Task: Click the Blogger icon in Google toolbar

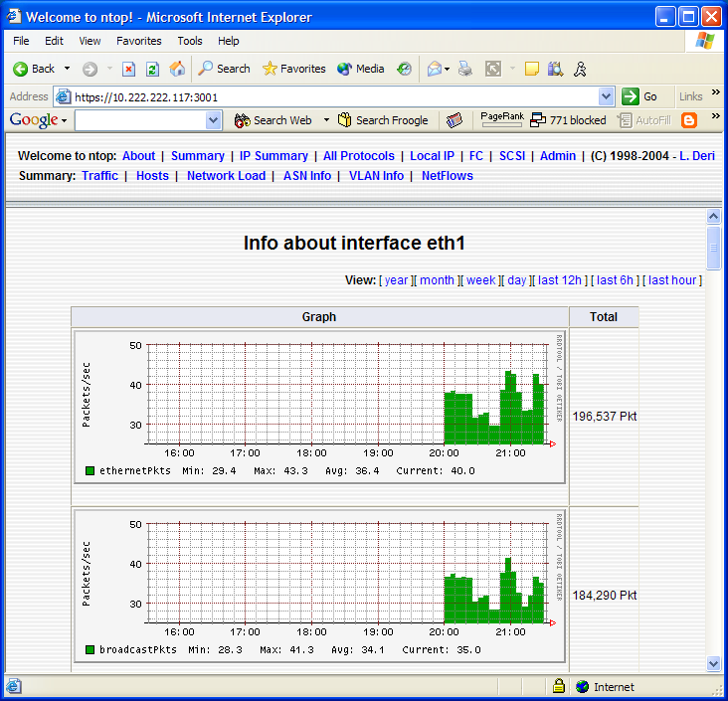Action: pos(688,120)
